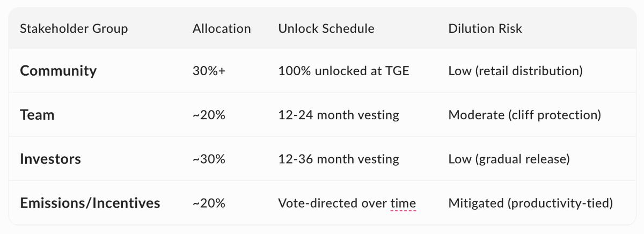Click the underlined word 'time'
This screenshot has width=644, height=234.
tap(403, 203)
